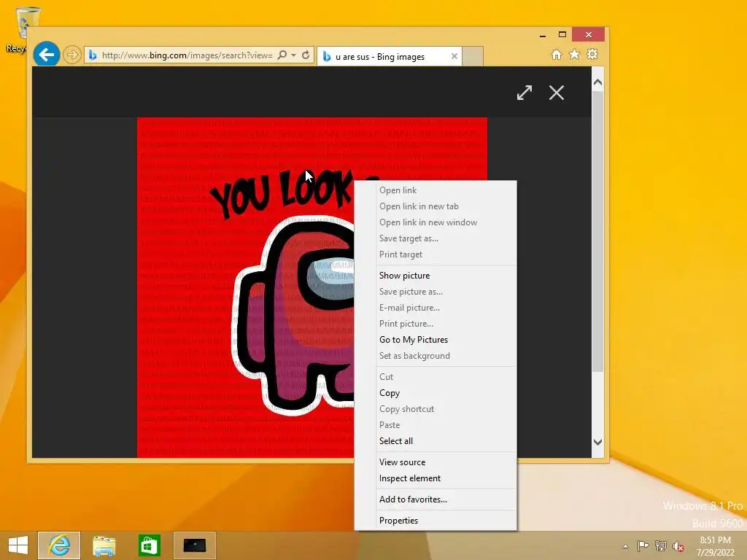Screen dimensions: 747x560
Task: Click the muted volume tray icon
Action: pyautogui.click(x=678, y=545)
